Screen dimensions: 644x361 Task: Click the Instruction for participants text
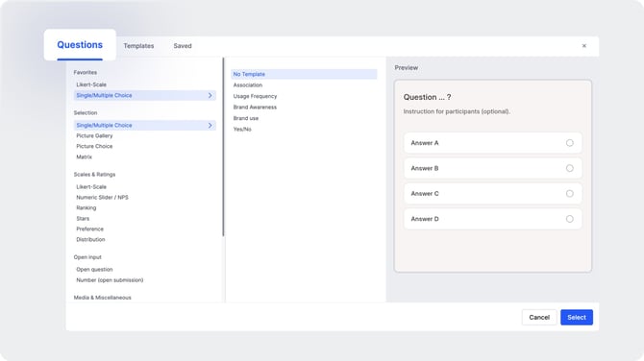(457, 111)
